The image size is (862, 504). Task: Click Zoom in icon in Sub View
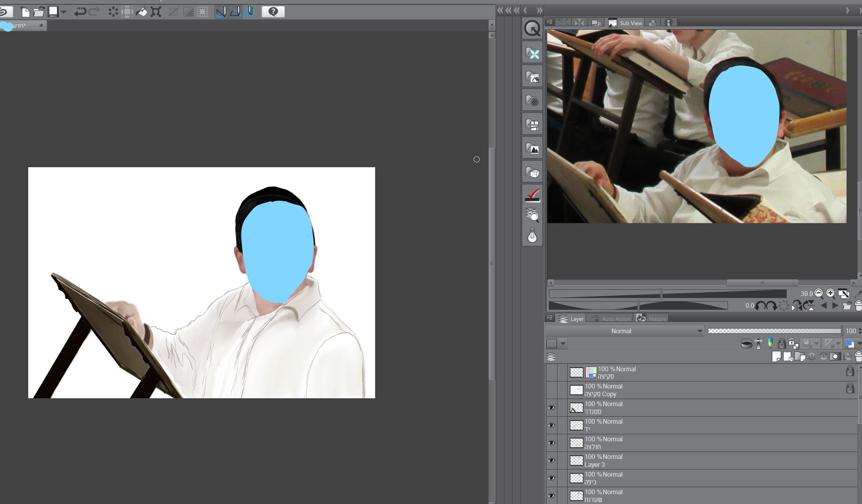[x=830, y=293]
